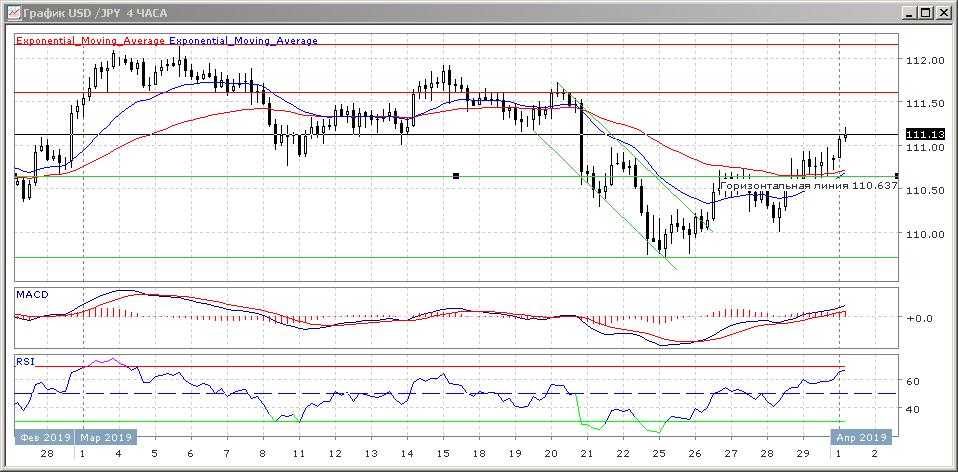
Task: Select the blue Exponential_Moving_Average legend label
Action: [x=244, y=41]
